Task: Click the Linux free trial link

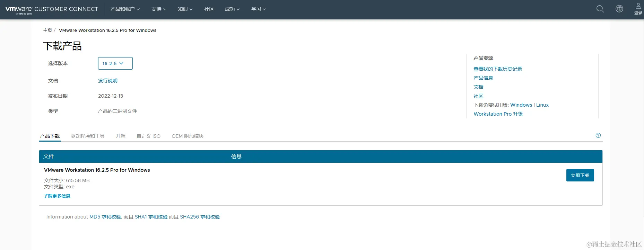Action: [x=542, y=105]
